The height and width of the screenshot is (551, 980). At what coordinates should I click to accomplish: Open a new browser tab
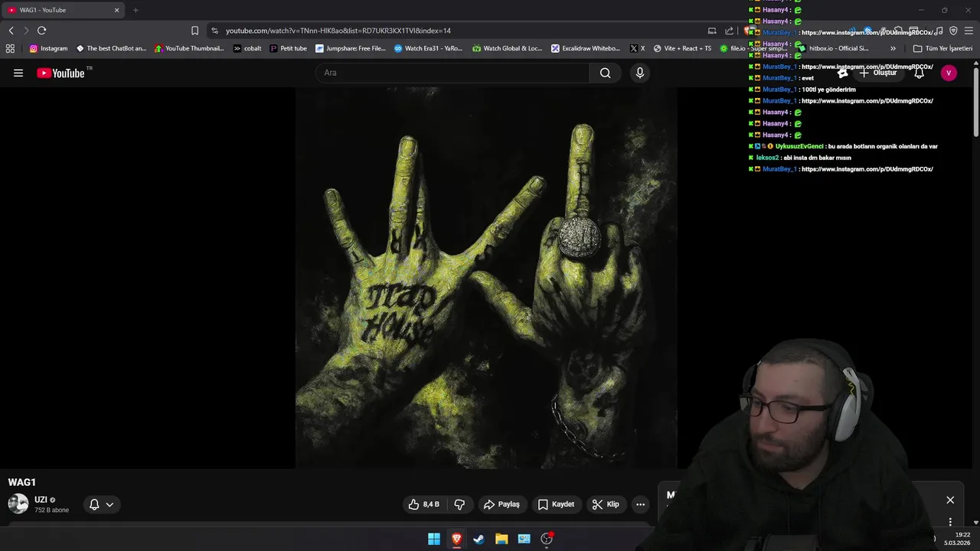pos(136,10)
